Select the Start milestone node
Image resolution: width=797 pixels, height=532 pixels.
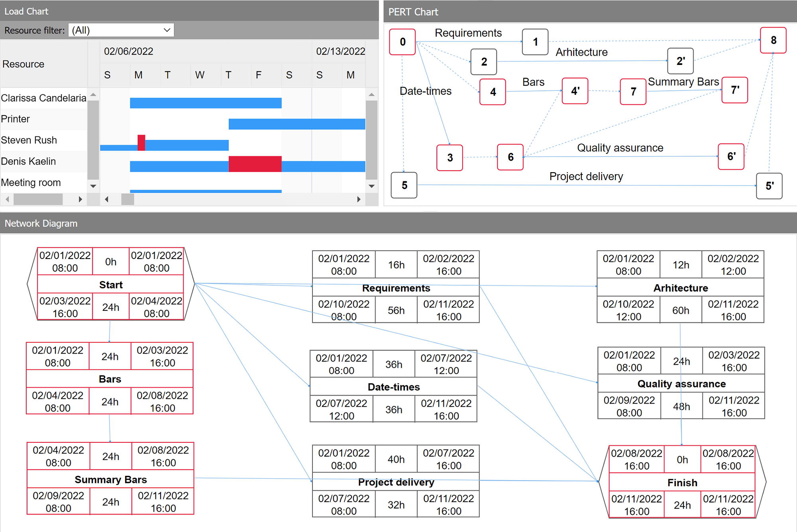110,285
